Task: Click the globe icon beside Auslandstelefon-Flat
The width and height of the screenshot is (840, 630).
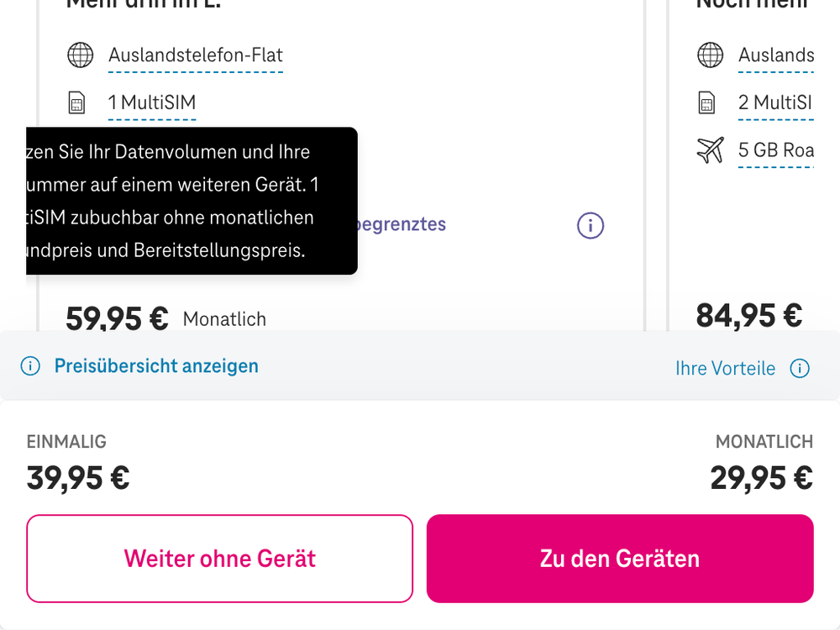Action: tap(80, 55)
